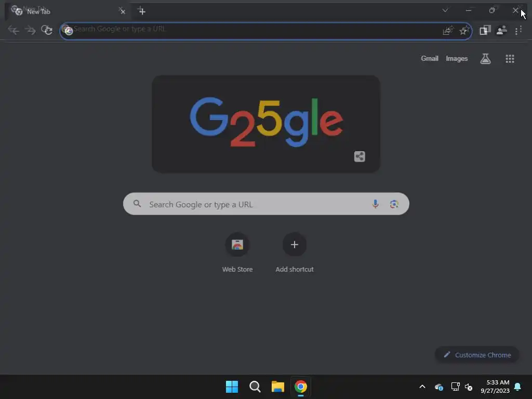Open Windows taskbar search
This screenshot has width=532, height=399.
255,387
